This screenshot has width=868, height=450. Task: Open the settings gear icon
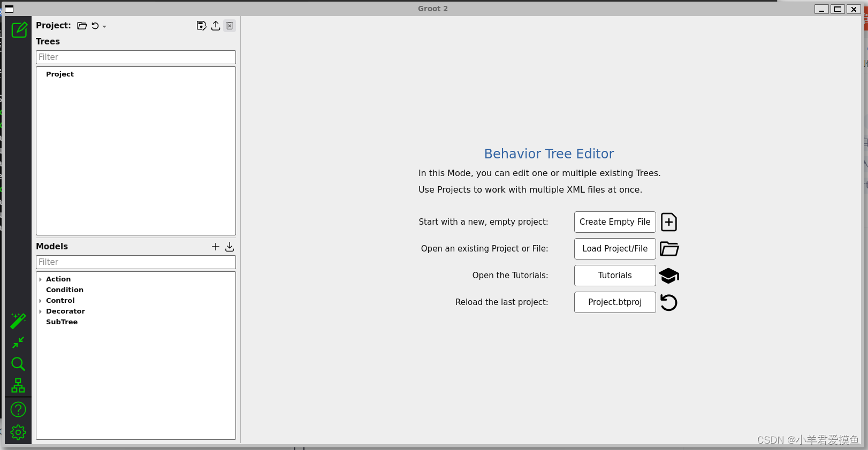tap(18, 432)
